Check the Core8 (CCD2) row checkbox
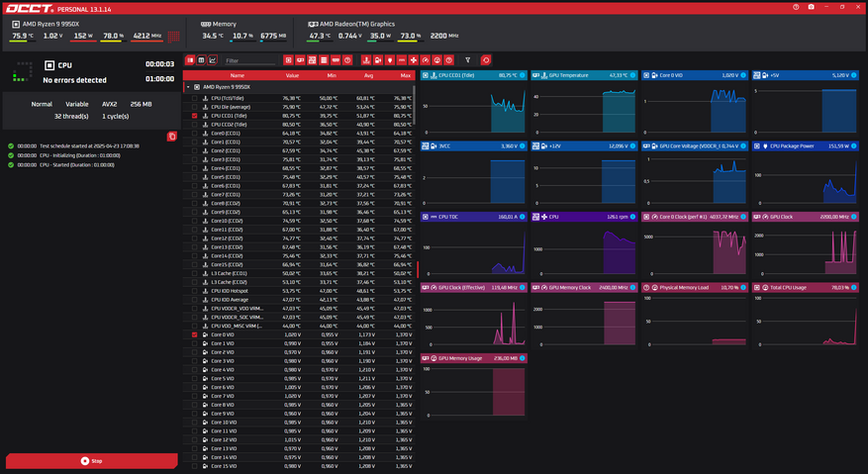Screen dimensions: 868x474 click(194, 203)
